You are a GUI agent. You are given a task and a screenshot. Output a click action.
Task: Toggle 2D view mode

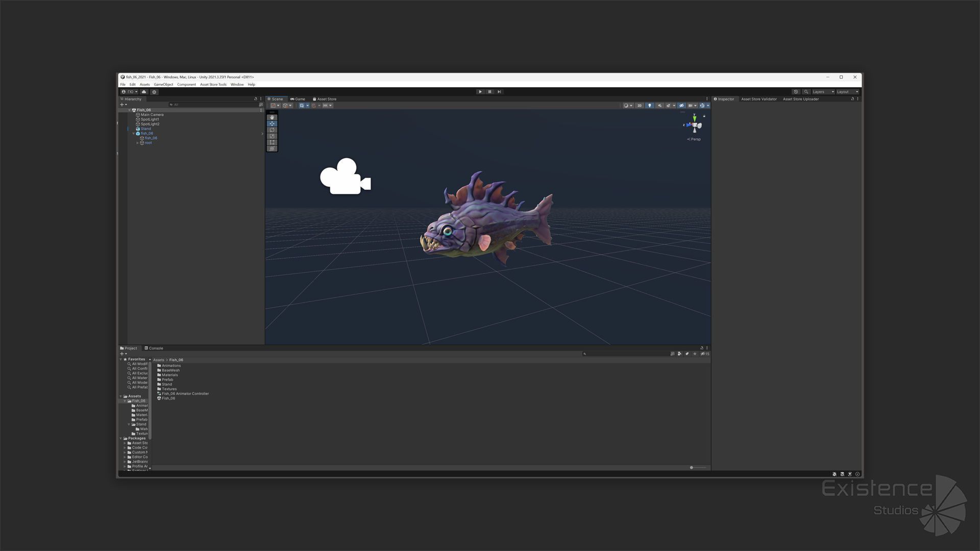click(x=639, y=106)
